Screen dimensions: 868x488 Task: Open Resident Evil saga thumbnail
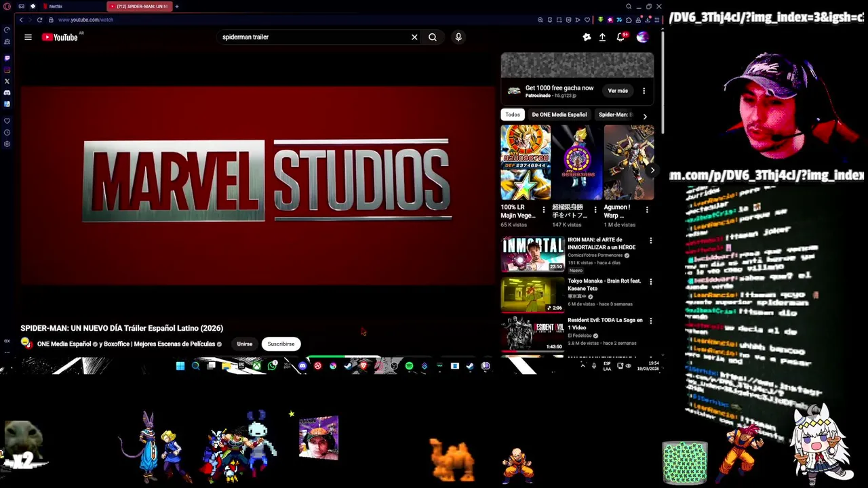(532, 333)
